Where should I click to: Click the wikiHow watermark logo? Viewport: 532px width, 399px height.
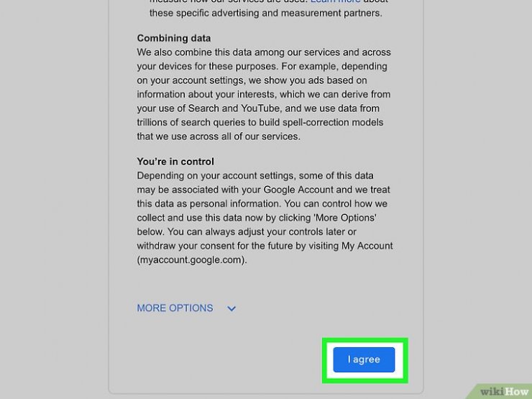coord(504,392)
